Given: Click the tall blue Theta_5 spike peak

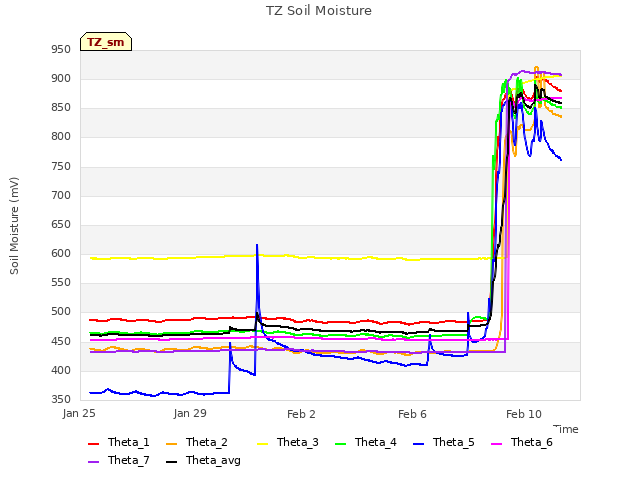Looking at the screenshot, I should tap(257, 245).
